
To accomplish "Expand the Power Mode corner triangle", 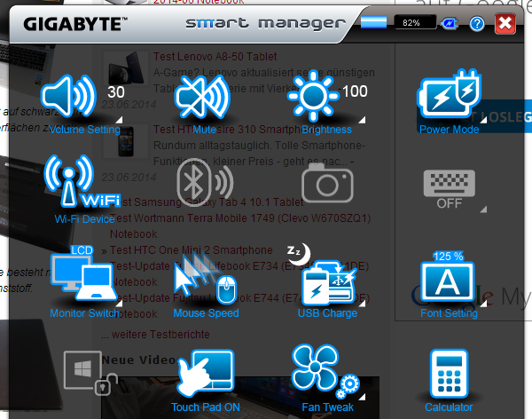I will point(484,120).
